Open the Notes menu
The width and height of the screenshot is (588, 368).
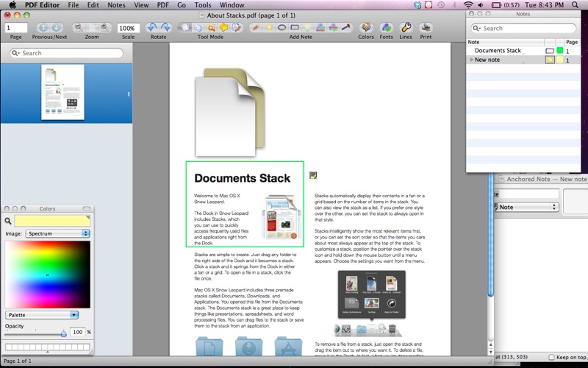[x=116, y=5]
